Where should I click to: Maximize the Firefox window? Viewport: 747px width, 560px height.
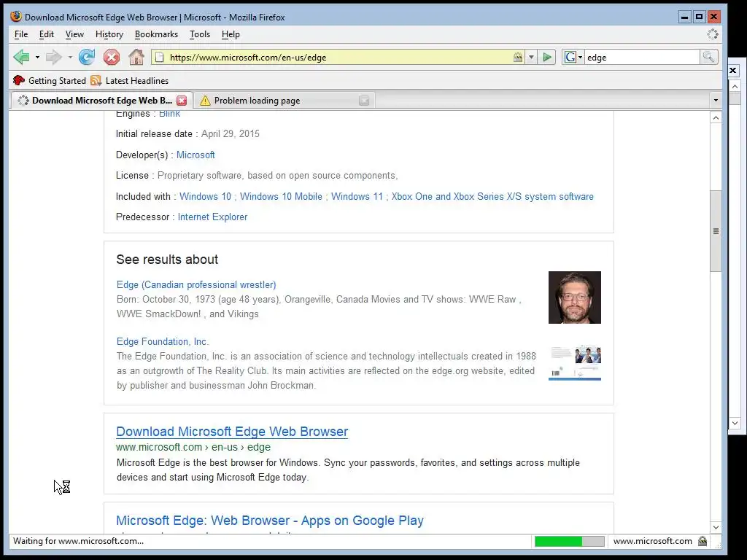[x=699, y=17]
